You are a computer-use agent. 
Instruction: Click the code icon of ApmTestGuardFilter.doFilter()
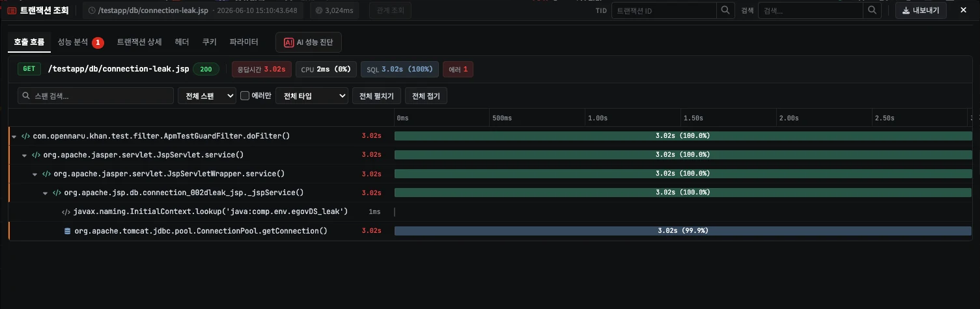pyautogui.click(x=25, y=136)
